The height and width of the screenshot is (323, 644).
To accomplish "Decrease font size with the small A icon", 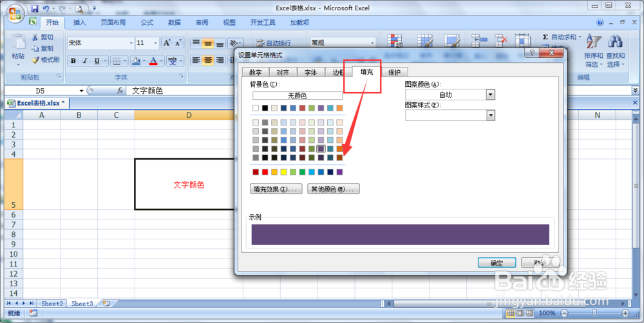I will (x=178, y=42).
